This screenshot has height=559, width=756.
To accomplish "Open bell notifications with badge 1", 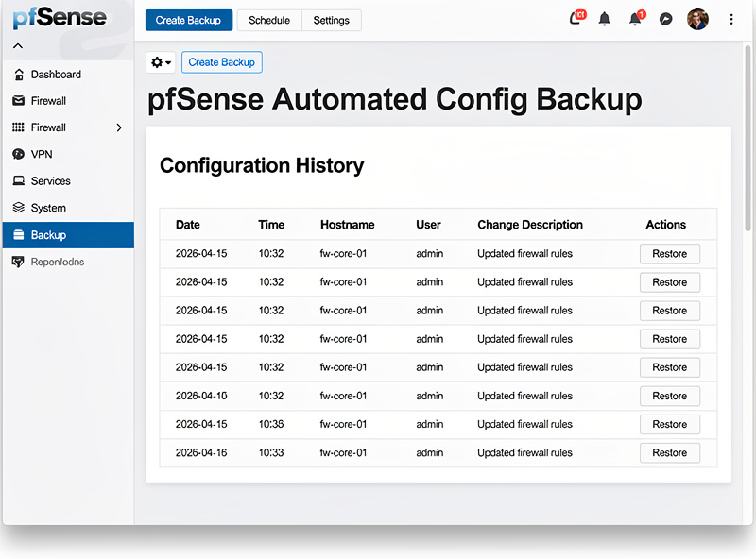I will tap(636, 18).
